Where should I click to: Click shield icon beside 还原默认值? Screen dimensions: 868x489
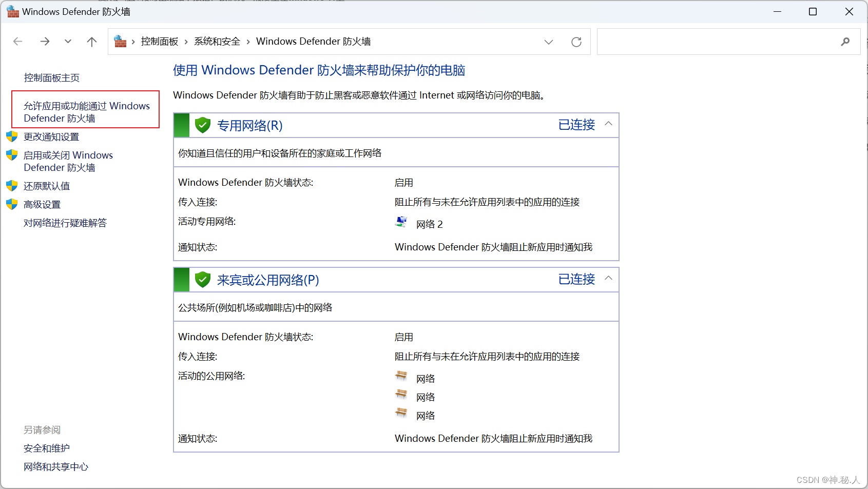point(12,186)
